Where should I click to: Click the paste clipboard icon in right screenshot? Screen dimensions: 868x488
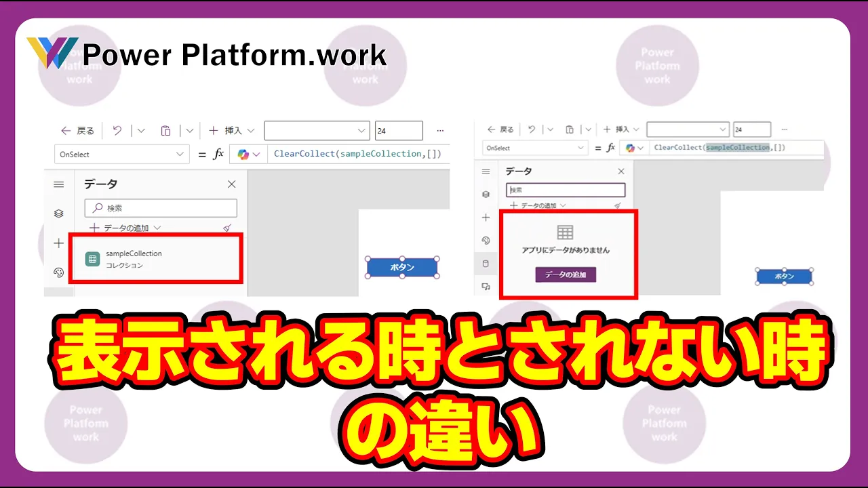click(570, 129)
